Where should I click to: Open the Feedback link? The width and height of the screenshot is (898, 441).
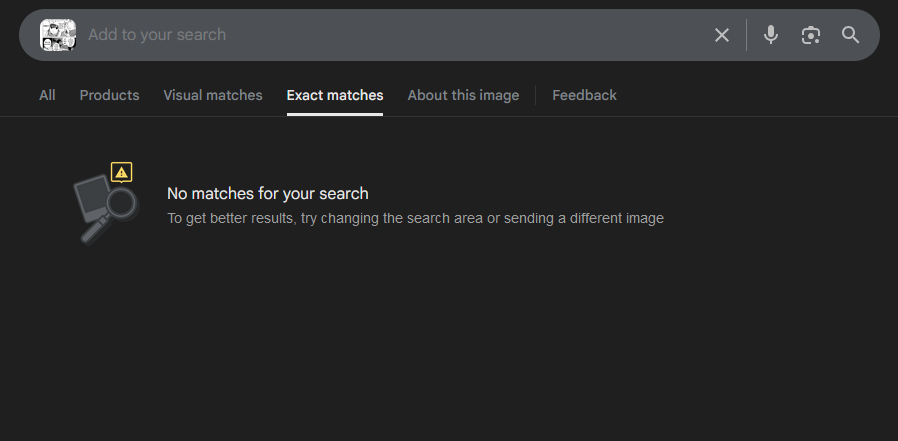(584, 95)
